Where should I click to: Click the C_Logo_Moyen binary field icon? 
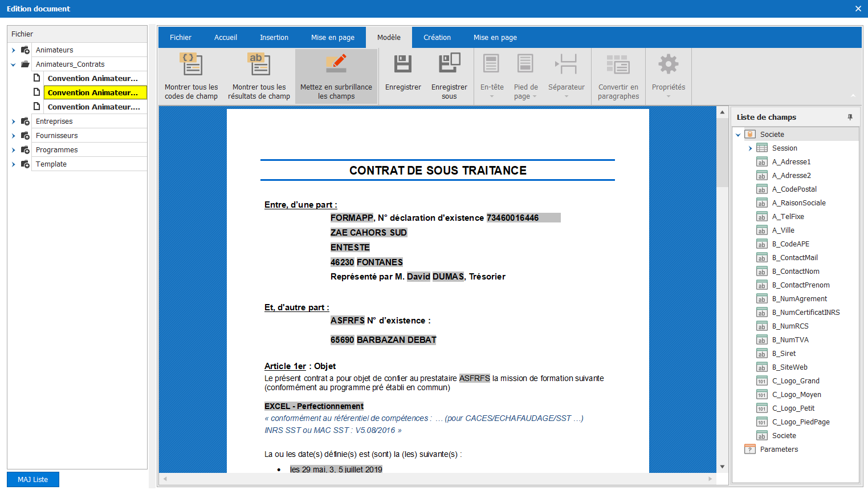[762, 395]
